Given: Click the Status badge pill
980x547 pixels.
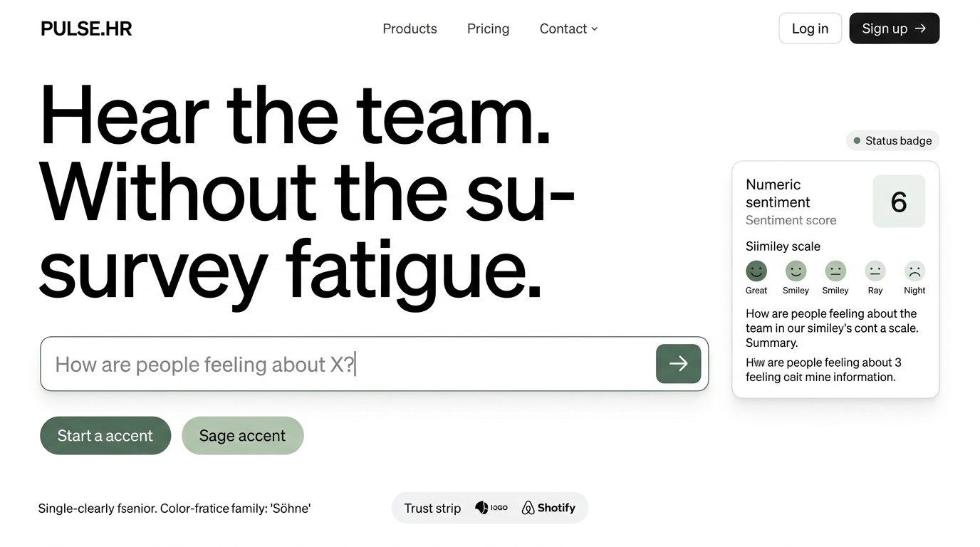Looking at the screenshot, I should (x=892, y=141).
